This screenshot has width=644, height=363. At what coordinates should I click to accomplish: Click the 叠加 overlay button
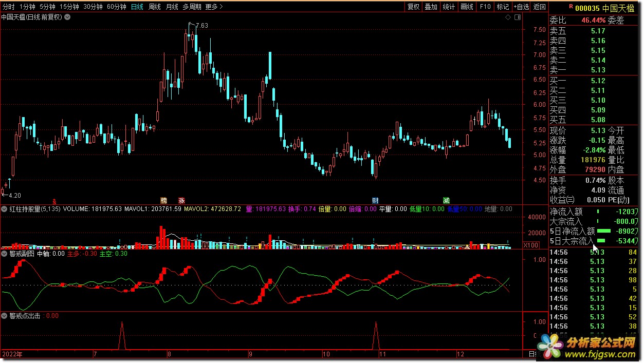(431, 7)
